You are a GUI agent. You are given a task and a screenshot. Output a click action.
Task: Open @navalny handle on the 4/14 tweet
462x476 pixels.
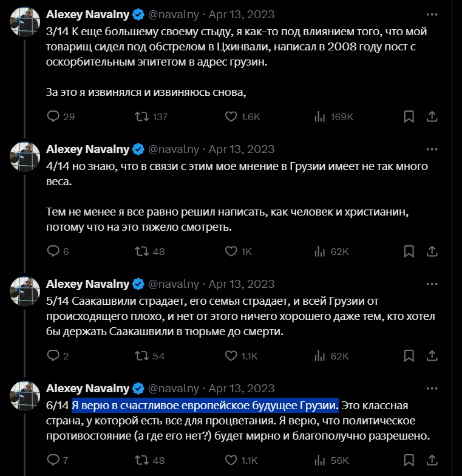tap(172, 149)
